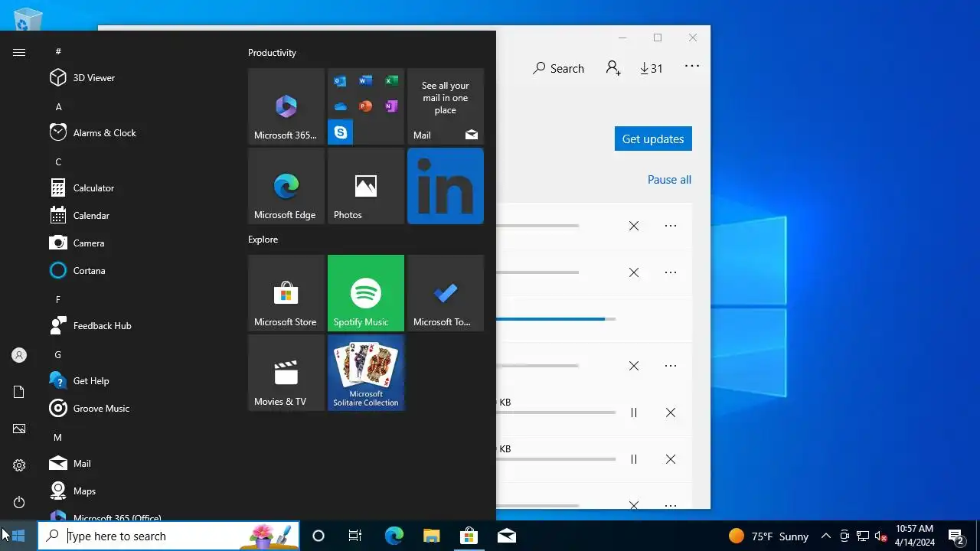Open the user account button in Start
Image resolution: width=980 pixels, height=551 pixels.
pos(19,355)
